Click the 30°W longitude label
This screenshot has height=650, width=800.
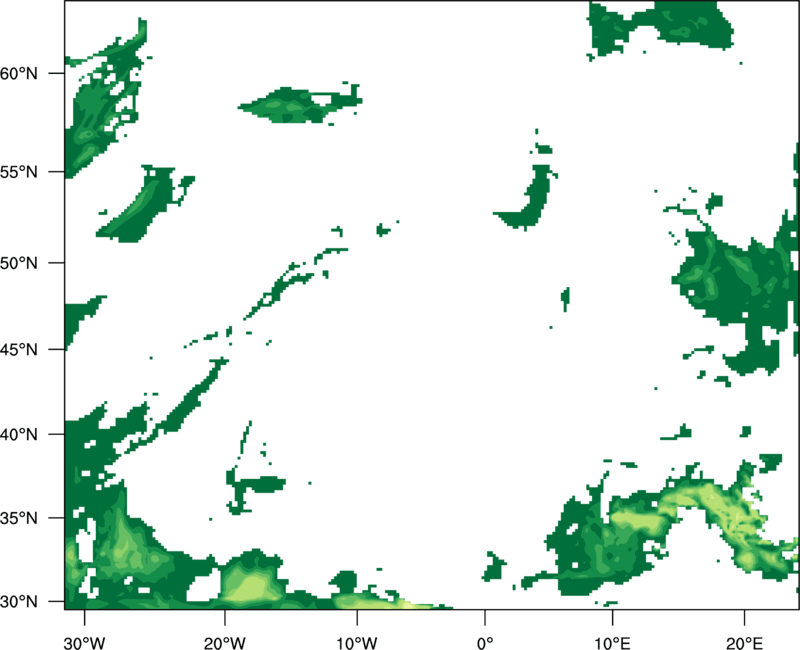(x=85, y=643)
